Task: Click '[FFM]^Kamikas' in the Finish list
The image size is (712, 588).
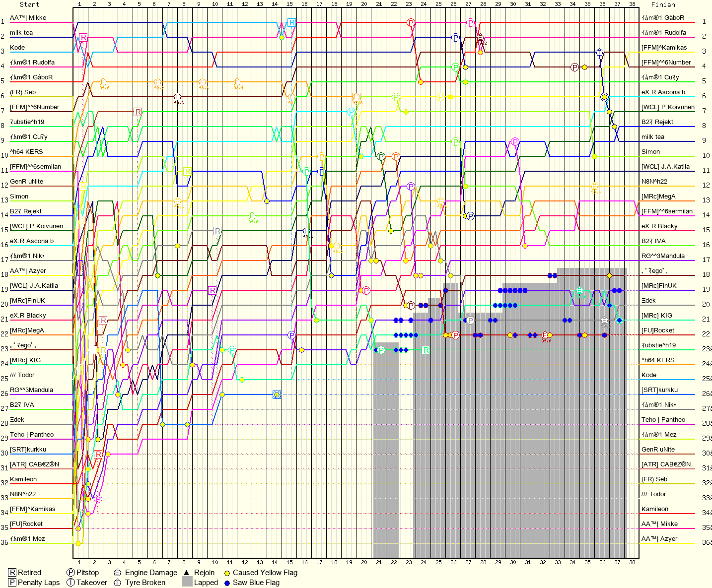Action: (x=664, y=47)
